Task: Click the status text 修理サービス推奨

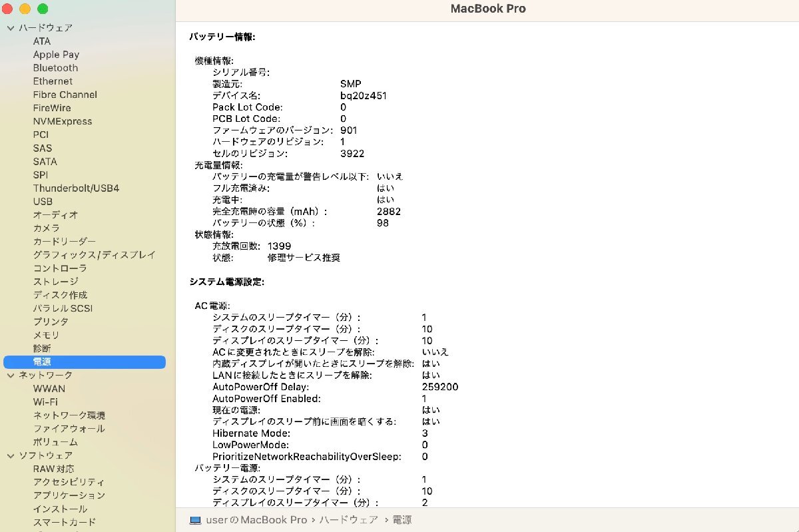Action: (304, 258)
